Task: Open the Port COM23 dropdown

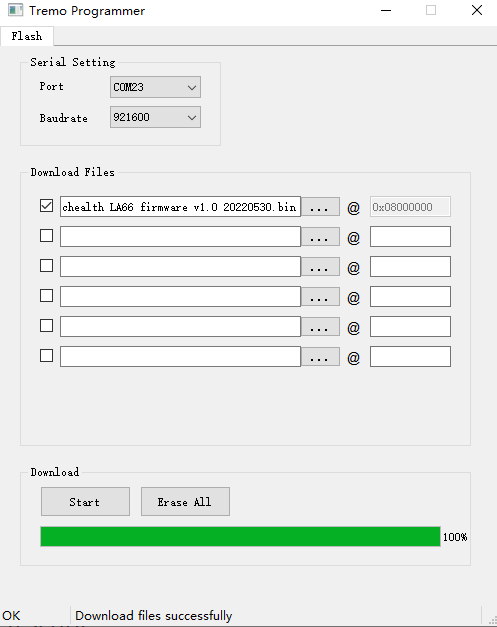Action: [155, 87]
